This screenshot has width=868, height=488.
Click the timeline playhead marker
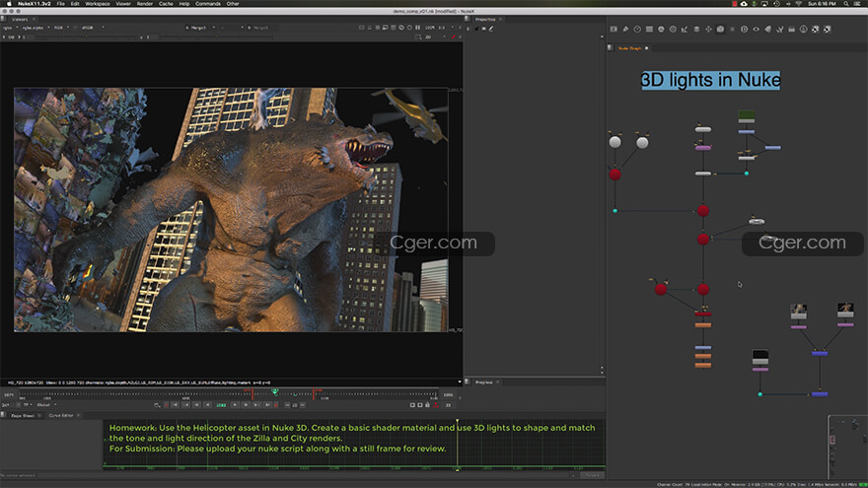[x=275, y=391]
